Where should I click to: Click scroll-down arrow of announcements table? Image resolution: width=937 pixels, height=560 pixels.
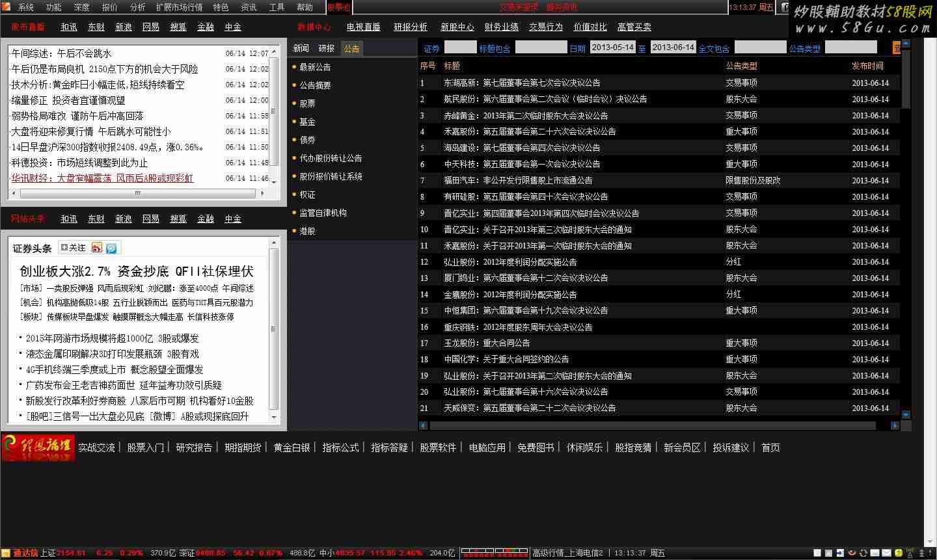click(x=906, y=414)
